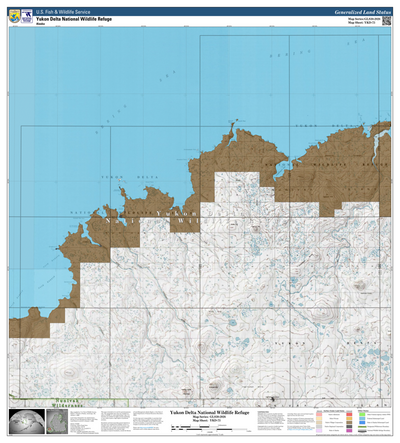Screen dimensions: 400x443
Task: Pick the dark gray legend swatch
Action: tap(349, 426)
